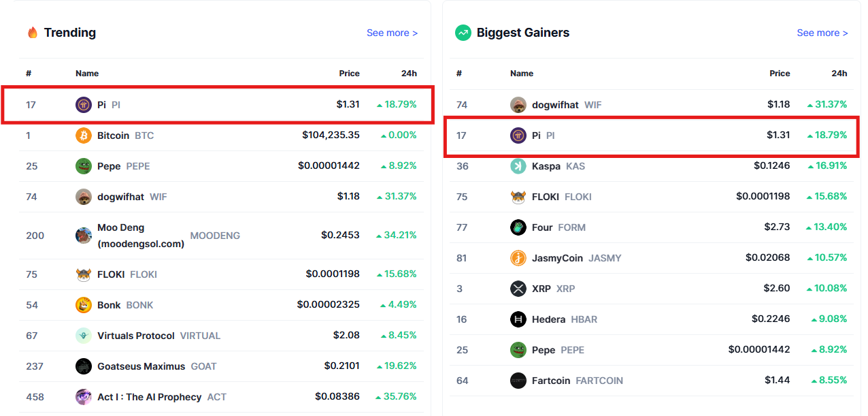Open the Pepe name in Trending list
868x416 pixels.
point(109,166)
